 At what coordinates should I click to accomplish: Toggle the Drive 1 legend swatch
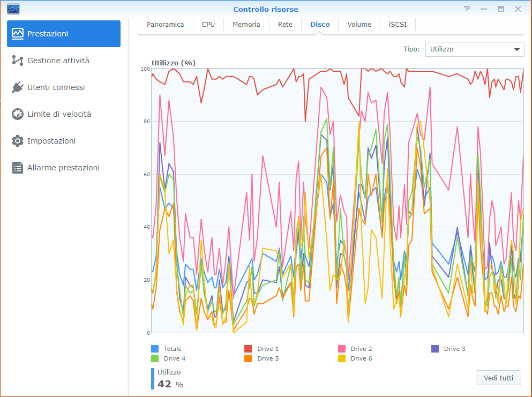point(248,349)
